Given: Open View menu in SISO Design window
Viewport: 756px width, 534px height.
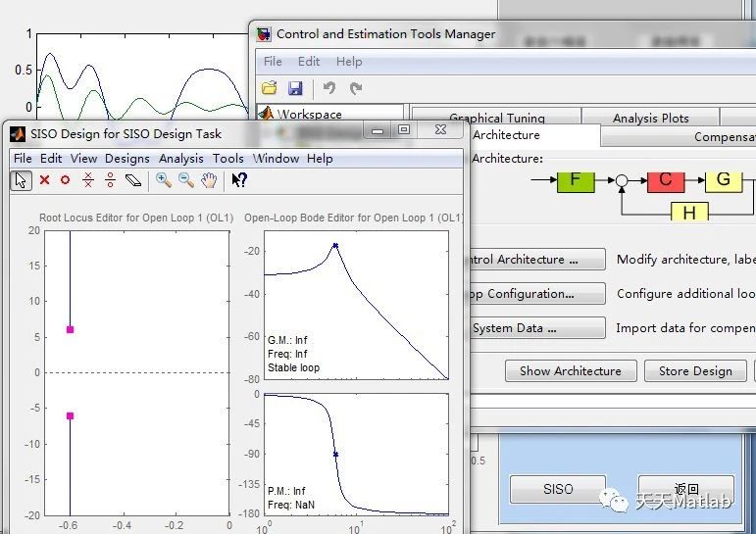Looking at the screenshot, I should coord(83,159).
